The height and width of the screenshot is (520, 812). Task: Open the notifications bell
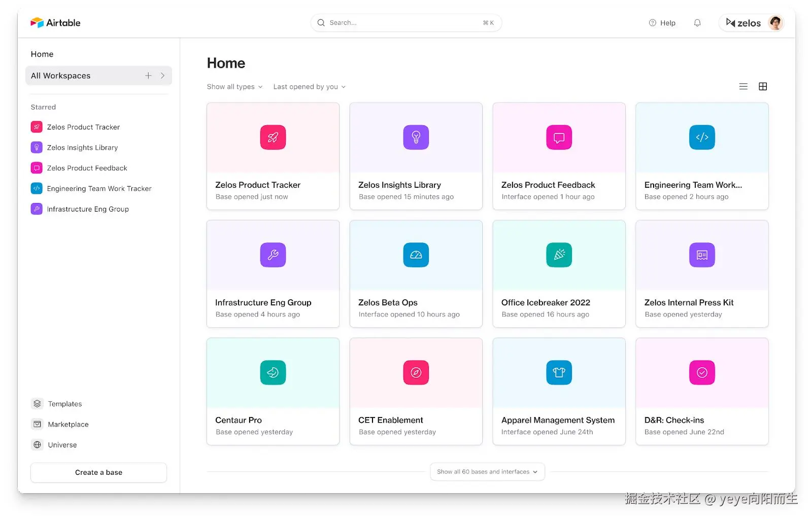[x=697, y=23]
